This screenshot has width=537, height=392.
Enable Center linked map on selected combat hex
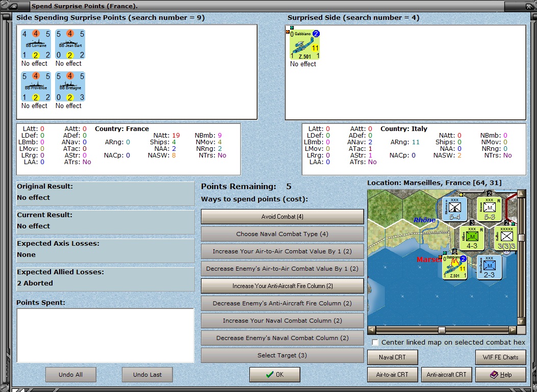[375, 343]
